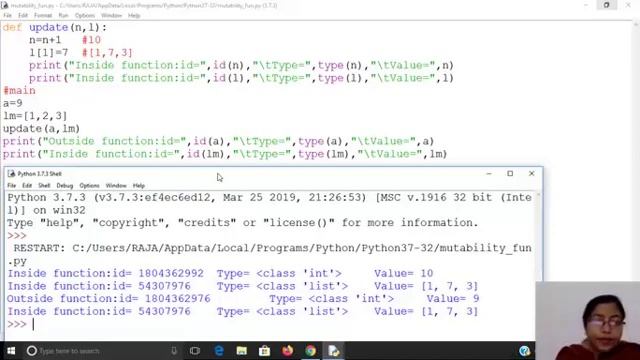Minimize the Python Shell window
640x360 pixels.
click(489, 174)
